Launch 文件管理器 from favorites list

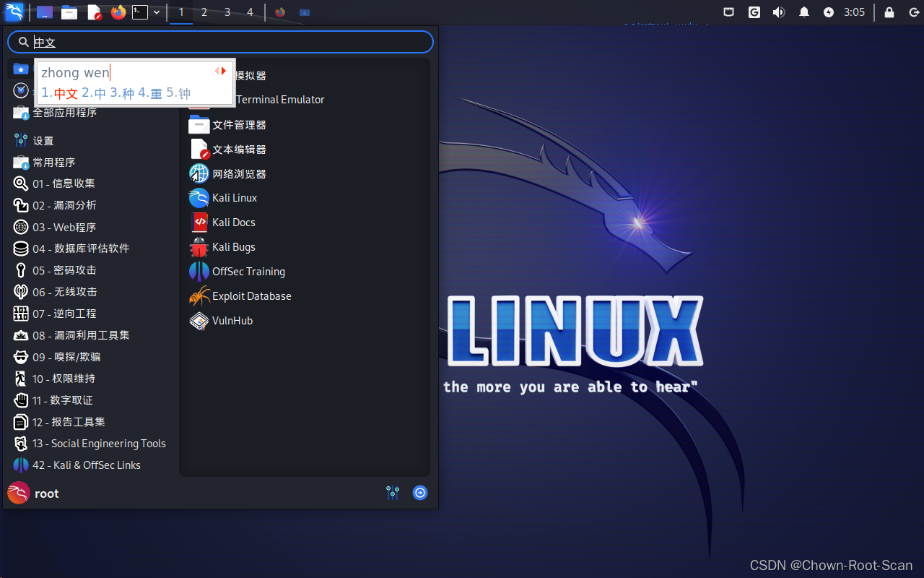305,125
